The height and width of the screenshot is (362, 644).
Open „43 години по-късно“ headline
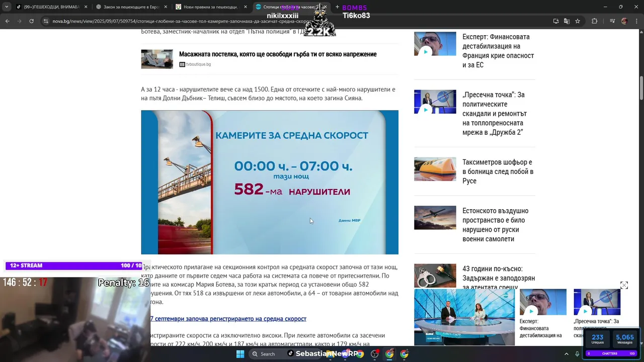coord(499,278)
